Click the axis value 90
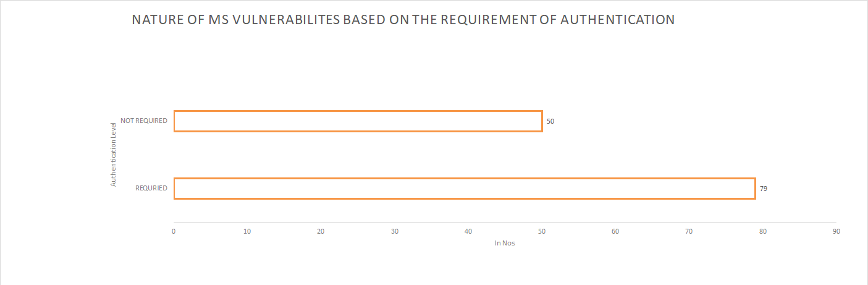Viewport: 868px width, 285px height. pyautogui.click(x=836, y=231)
